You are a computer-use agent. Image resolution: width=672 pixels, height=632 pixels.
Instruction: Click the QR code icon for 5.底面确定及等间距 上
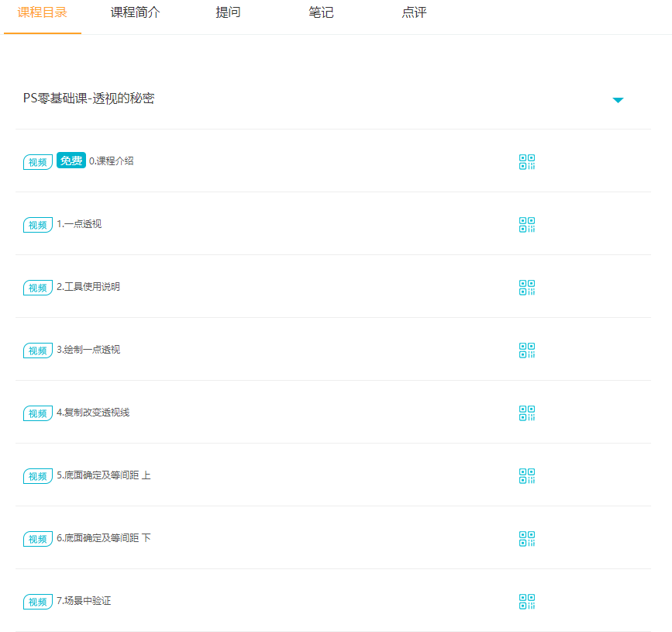526,476
